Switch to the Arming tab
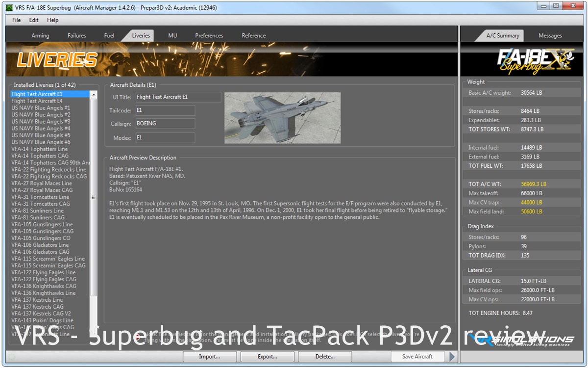This screenshot has height=368, width=588. click(40, 35)
